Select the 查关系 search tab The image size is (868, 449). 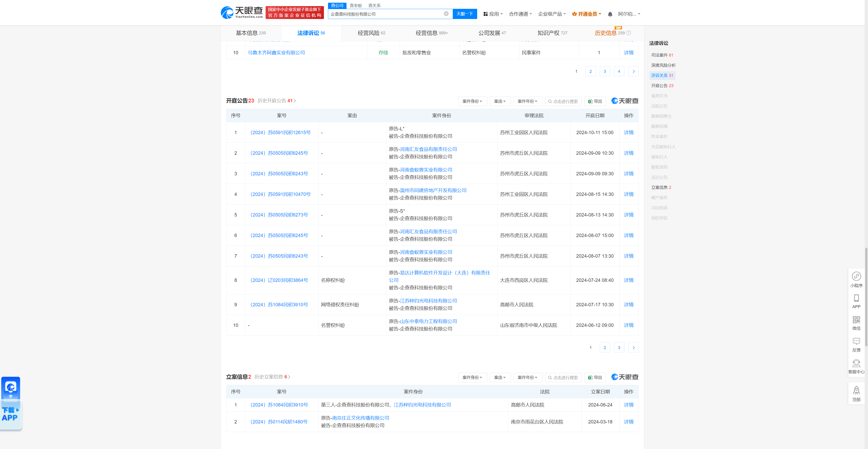[x=374, y=5]
